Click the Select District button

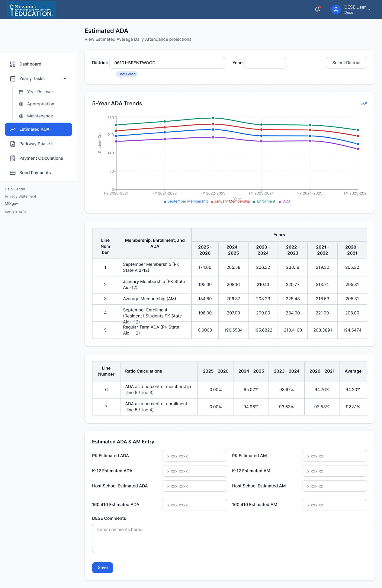coord(346,63)
